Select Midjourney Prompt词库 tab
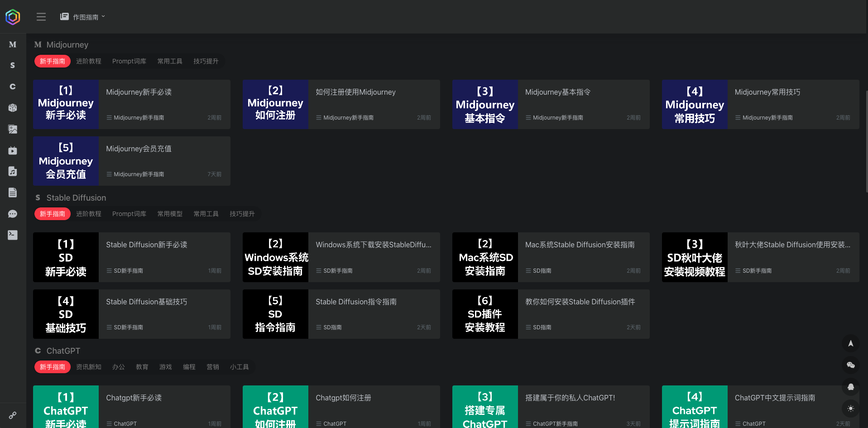The image size is (868, 428). (x=129, y=61)
